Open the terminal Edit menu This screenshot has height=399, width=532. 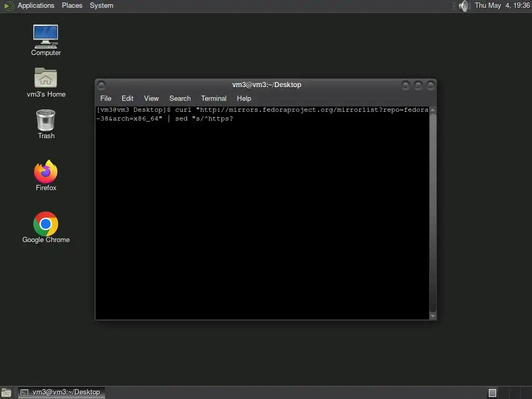click(x=127, y=98)
